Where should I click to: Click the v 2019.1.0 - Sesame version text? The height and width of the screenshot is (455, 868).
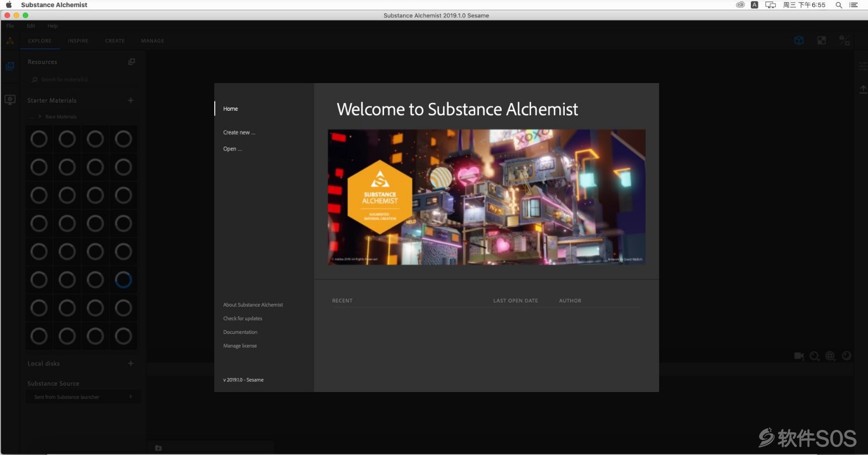click(x=243, y=380)
